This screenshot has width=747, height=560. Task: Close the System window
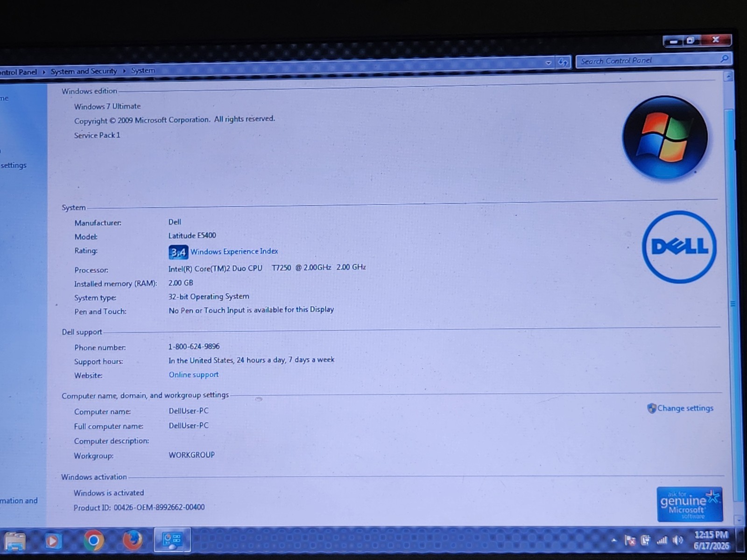click(x=715, y=40)
